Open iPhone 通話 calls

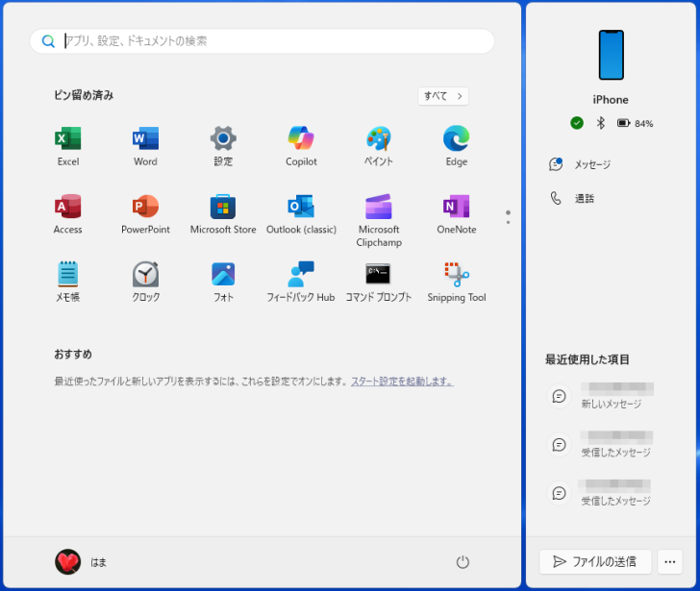(572, 199)
